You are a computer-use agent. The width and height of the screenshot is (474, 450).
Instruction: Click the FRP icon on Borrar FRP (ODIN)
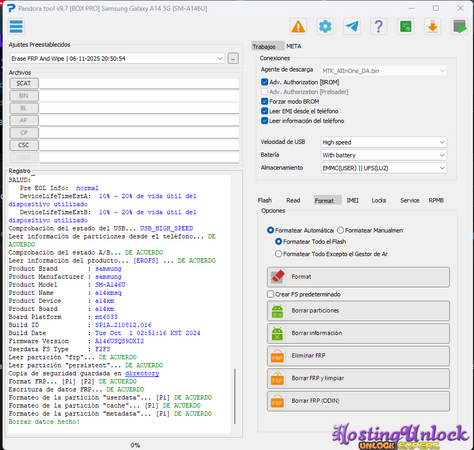tap(277, 401)
